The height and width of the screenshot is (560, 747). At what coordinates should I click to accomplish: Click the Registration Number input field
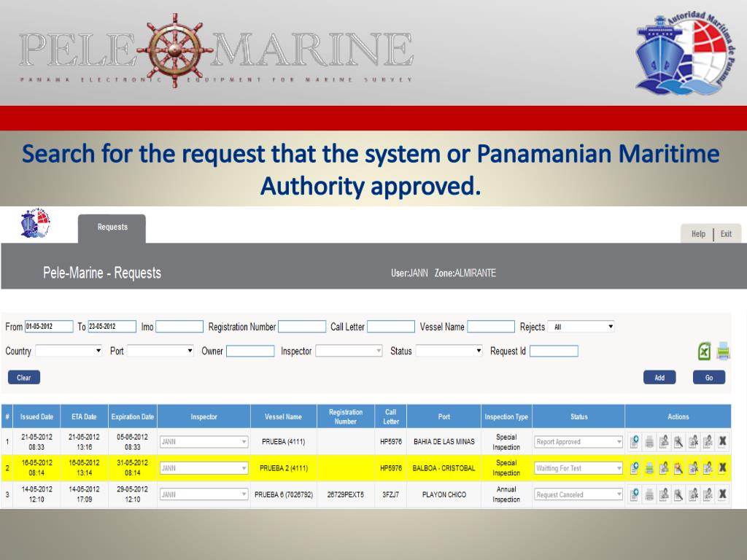302,327
